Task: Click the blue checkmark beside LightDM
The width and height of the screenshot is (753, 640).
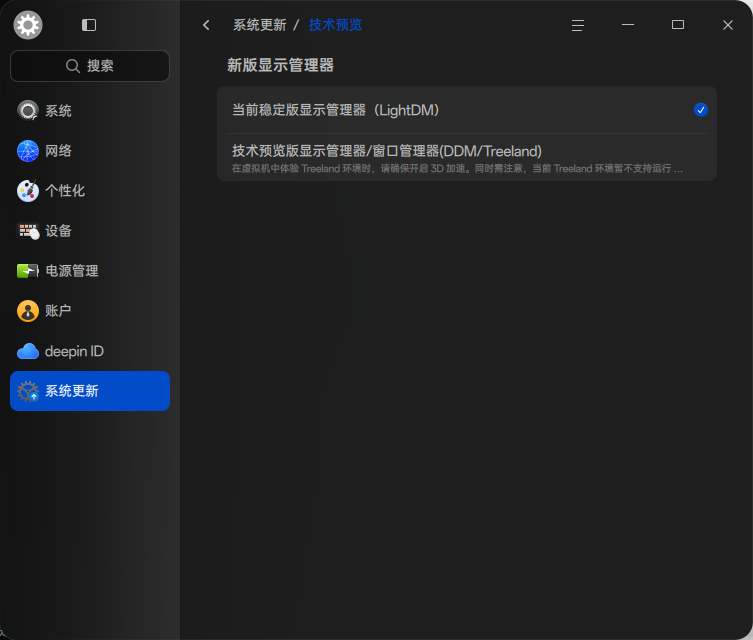Action: click(701, 110)
